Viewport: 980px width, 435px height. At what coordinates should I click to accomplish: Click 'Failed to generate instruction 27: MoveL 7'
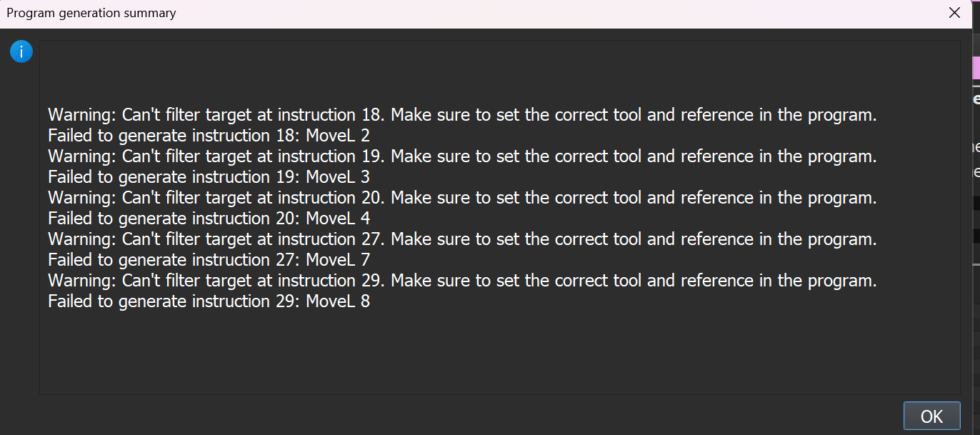point(209,260)
